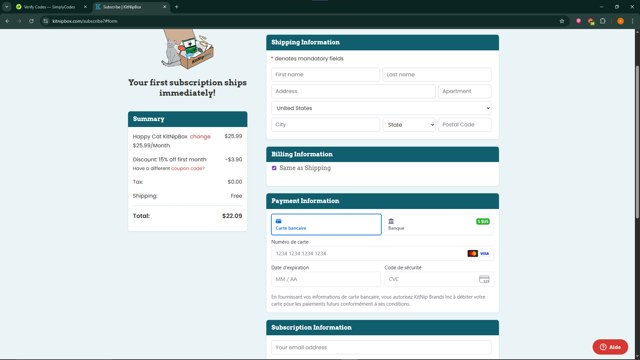This screenshot has width=640, height=360.
Task: Click the Mastercard logo icon
Action: tap(473, 253)
